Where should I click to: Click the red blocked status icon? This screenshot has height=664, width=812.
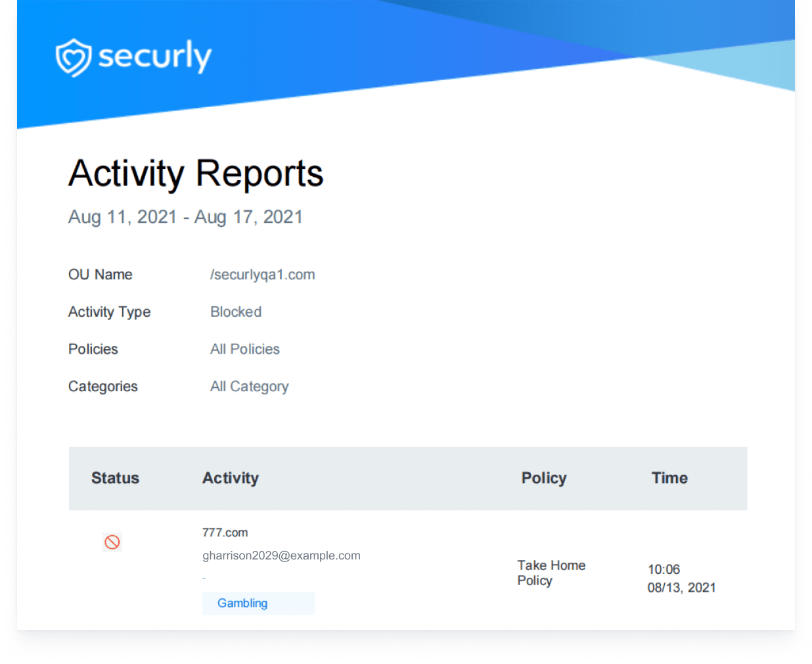(x=112, y=542)
